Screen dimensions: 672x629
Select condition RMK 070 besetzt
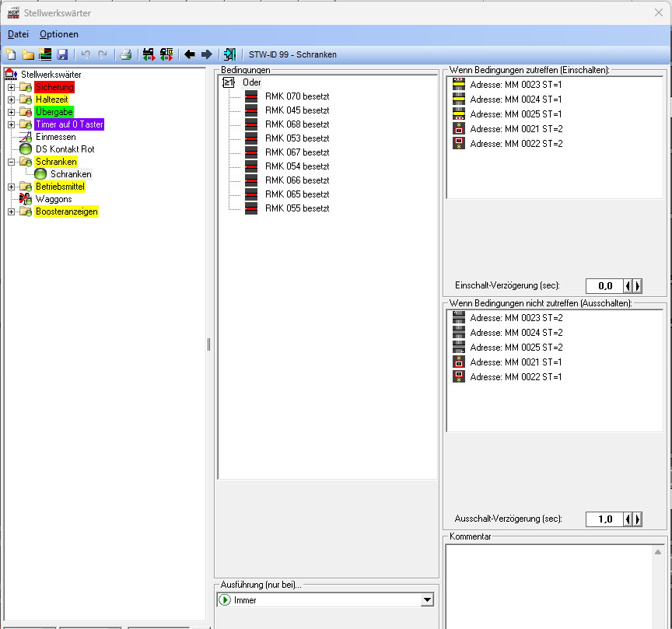pos(296,96)
